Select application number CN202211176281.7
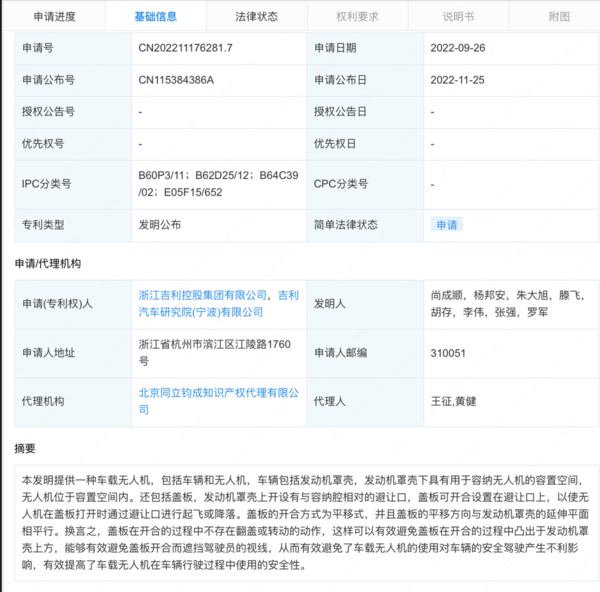600x592 pixels. tap(185, 48)
